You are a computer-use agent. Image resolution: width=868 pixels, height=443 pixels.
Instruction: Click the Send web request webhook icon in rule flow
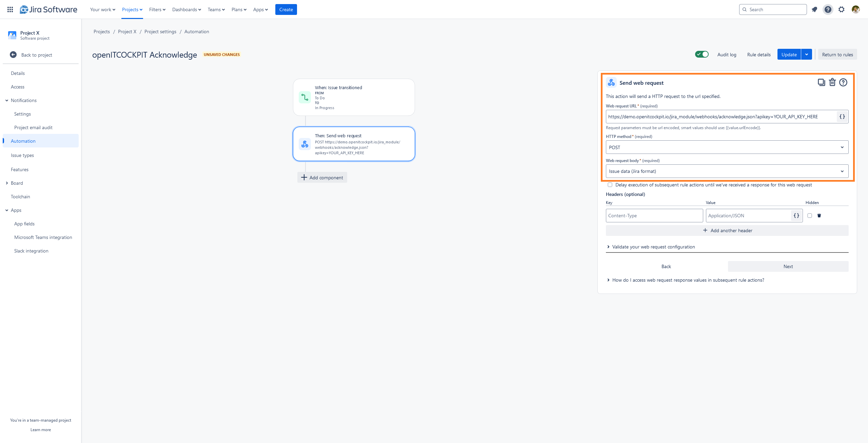click(305, 144)
